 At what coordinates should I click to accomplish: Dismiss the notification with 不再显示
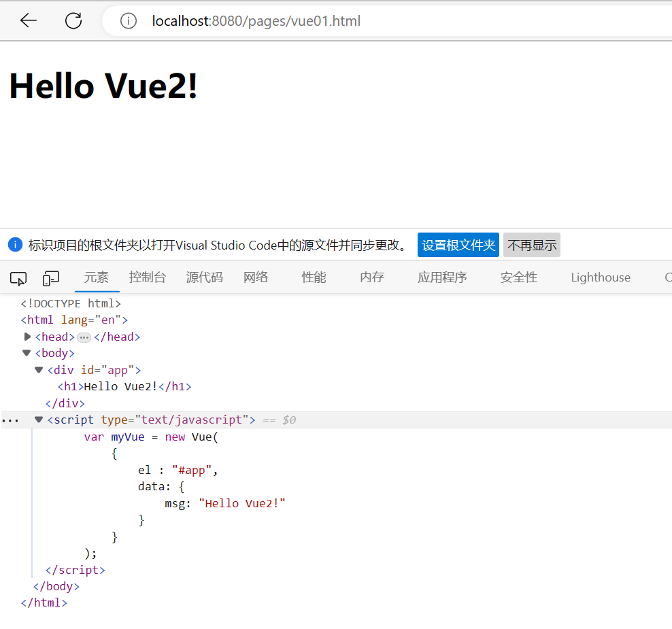click(x=531, y=244)
